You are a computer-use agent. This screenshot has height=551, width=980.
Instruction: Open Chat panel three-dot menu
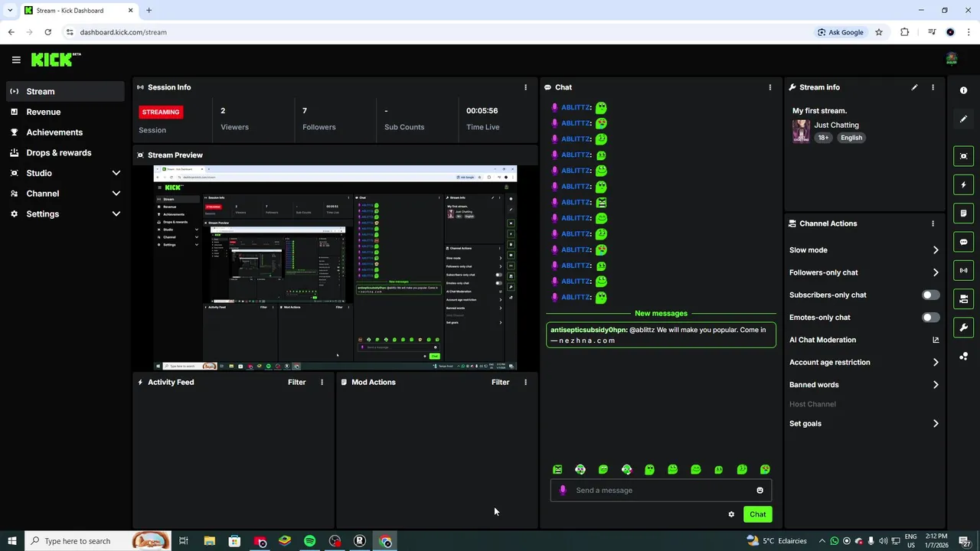click(x=769, y=87)
